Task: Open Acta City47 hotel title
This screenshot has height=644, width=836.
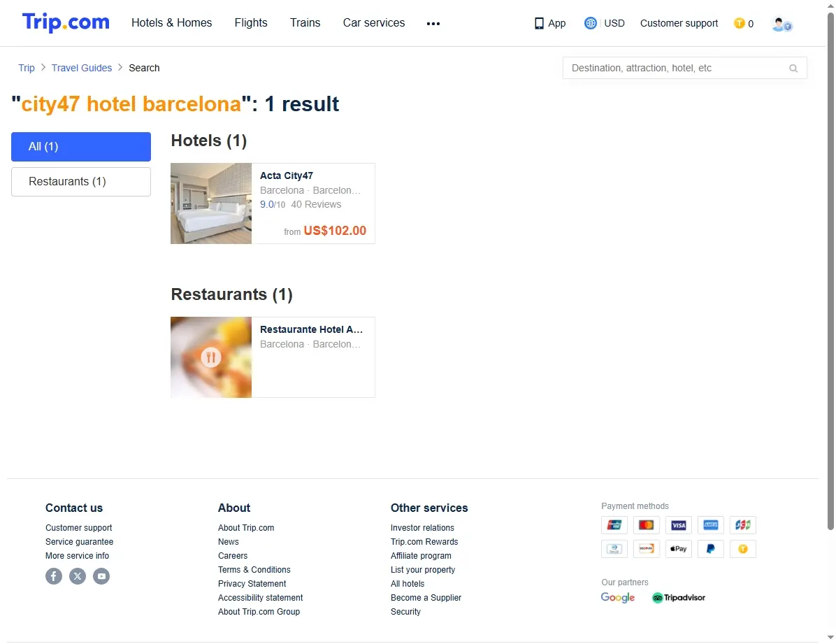Action: coord(287,176)
